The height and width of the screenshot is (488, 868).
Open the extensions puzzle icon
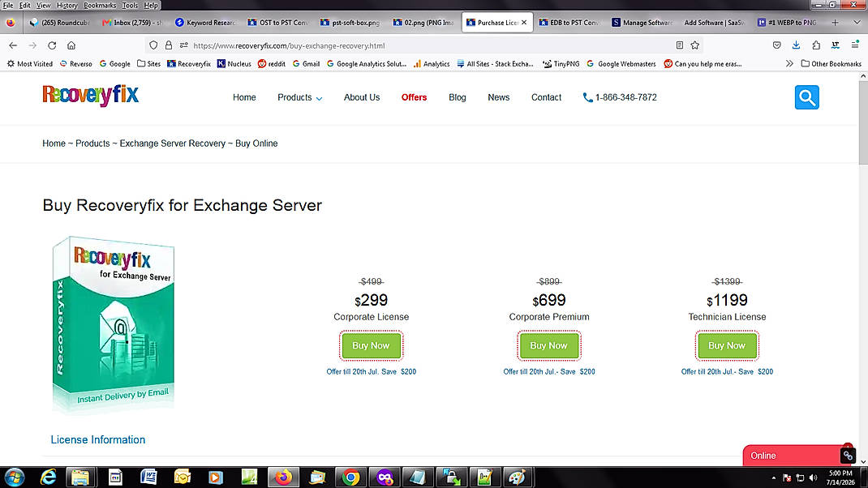point(816,45)
